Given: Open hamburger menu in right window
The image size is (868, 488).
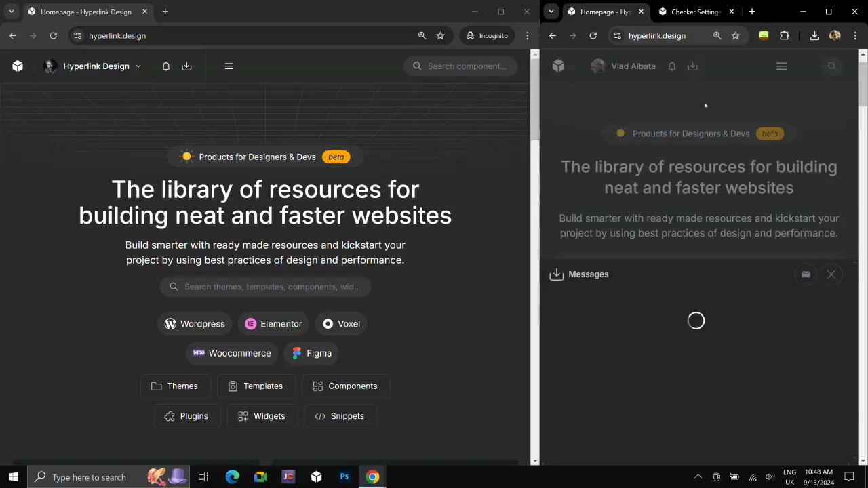Looking at the screenshot, I should click(781, 66).
